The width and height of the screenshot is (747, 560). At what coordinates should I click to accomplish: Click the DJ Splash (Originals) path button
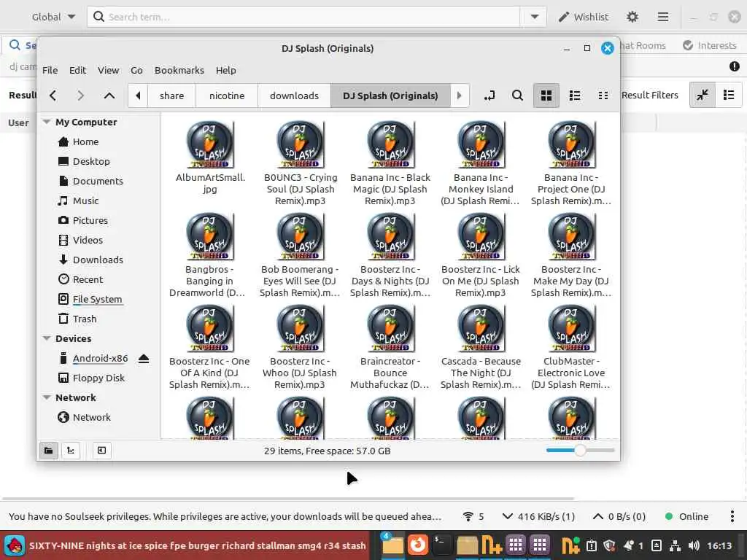(x=390, y=96)
